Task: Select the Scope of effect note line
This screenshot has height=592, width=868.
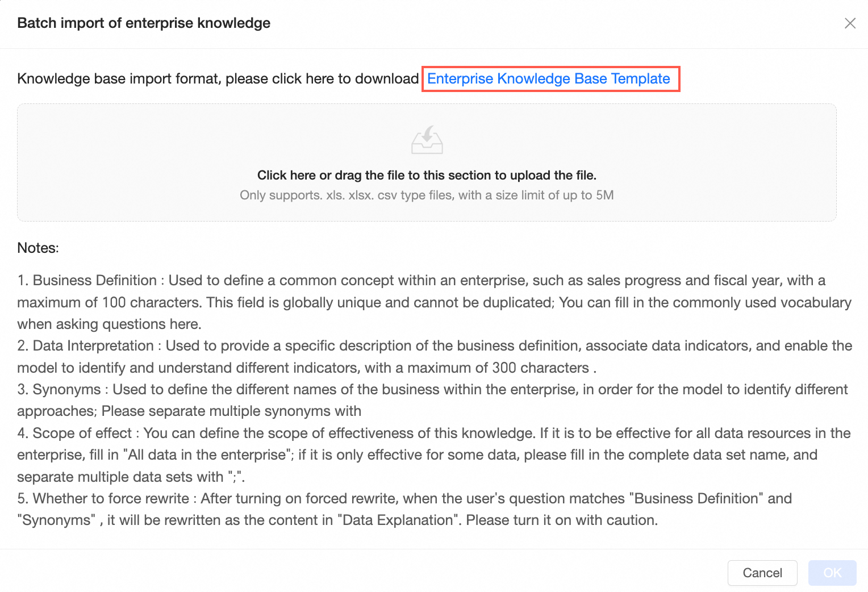Action: point(434,455)
